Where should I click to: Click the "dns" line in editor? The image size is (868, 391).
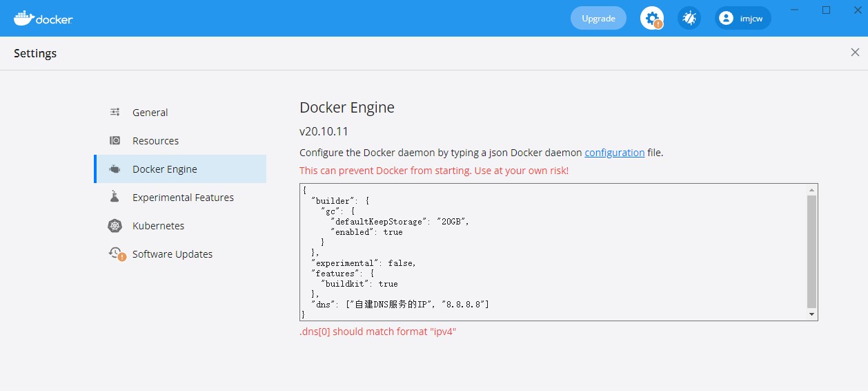coord(400,305)
